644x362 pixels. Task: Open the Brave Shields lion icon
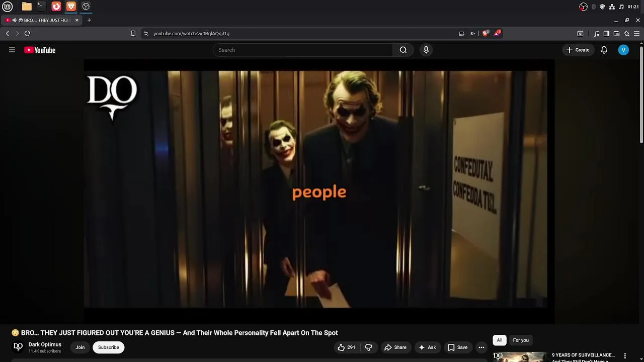(x=485, y=33)
